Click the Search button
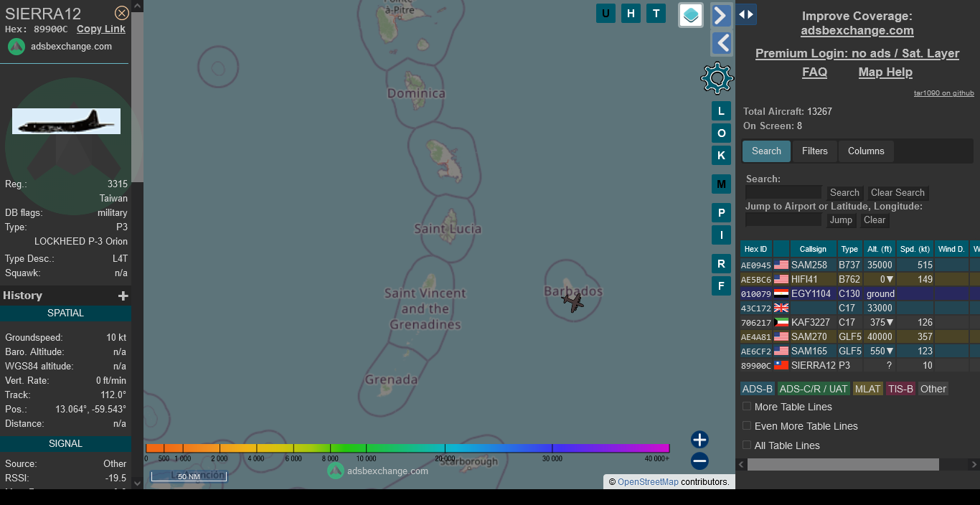 click(x=844, y=193)
